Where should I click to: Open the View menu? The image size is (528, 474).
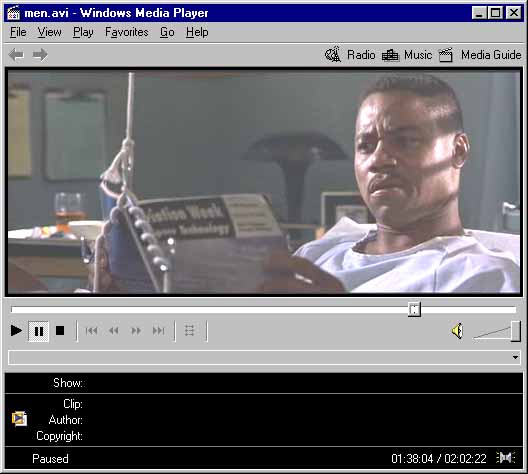(50, 32)
